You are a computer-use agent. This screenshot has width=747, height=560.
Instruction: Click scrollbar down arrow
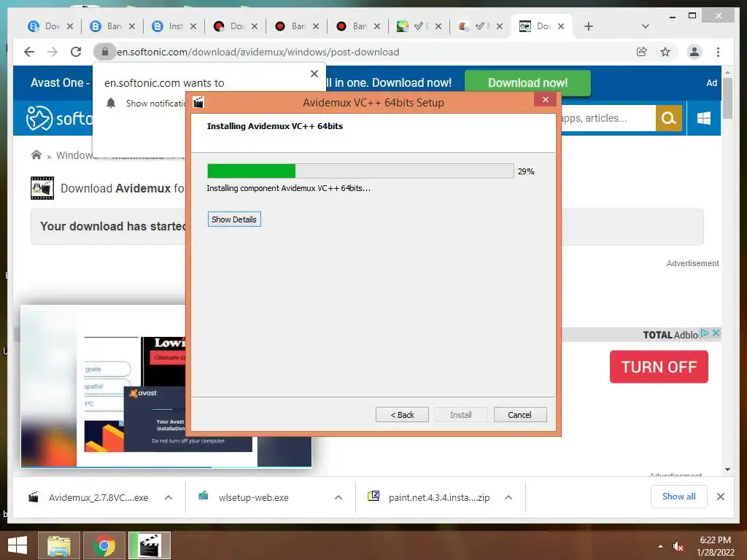727,470
